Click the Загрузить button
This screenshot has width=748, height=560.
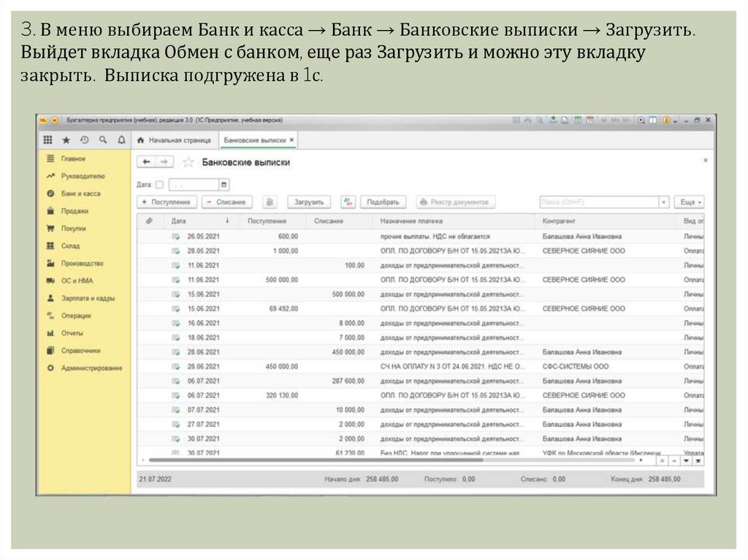309,202
